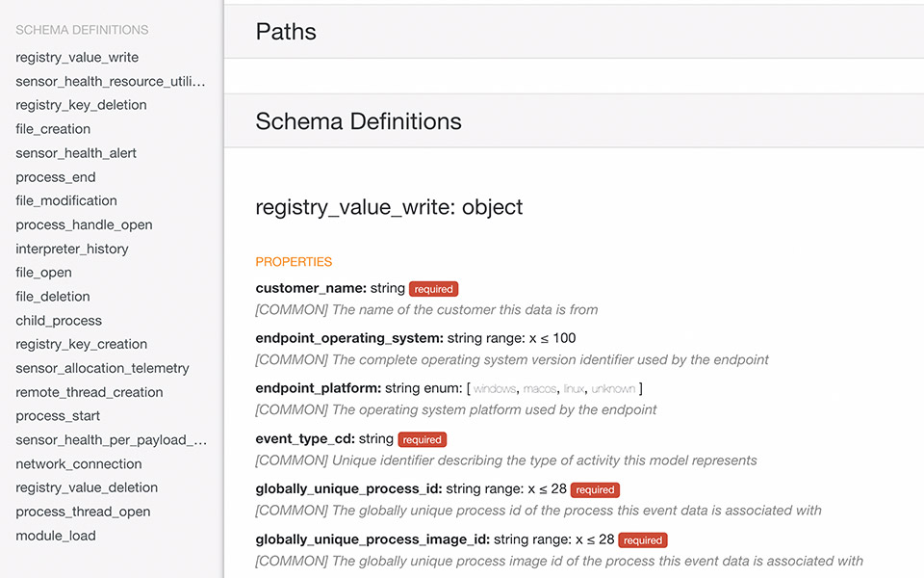Viewport: 924px width, 578px height.
Task: Go to sensor_allocation_telemetry schema
Action: 102,368
